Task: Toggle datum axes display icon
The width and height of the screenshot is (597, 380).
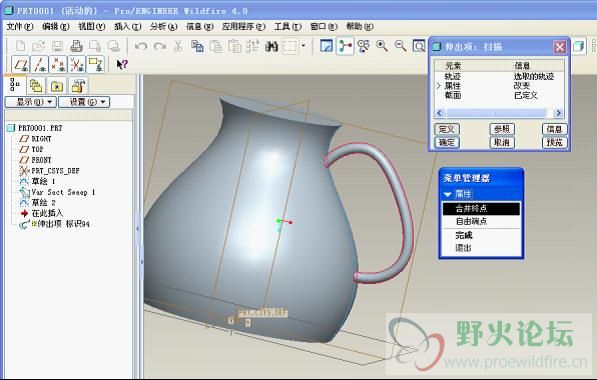Action: (x=40, y=64)
